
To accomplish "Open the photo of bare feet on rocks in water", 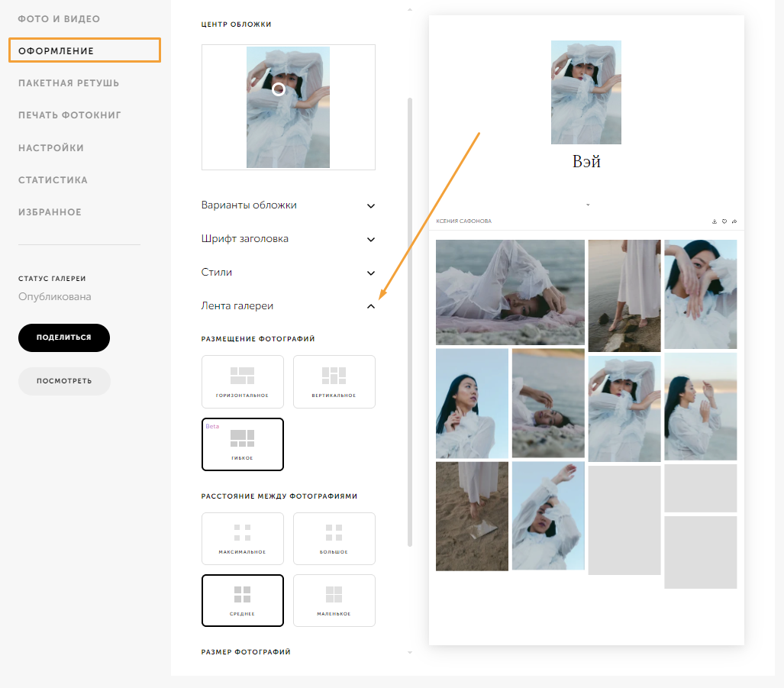I will (624, 296).
